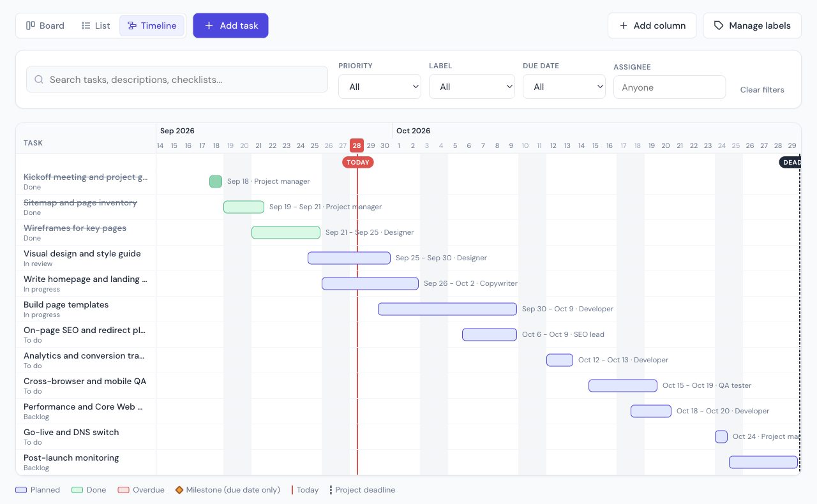817x504 pixels.
Task: Click the label tag icon in Manage labels
Action: [719, 26]
